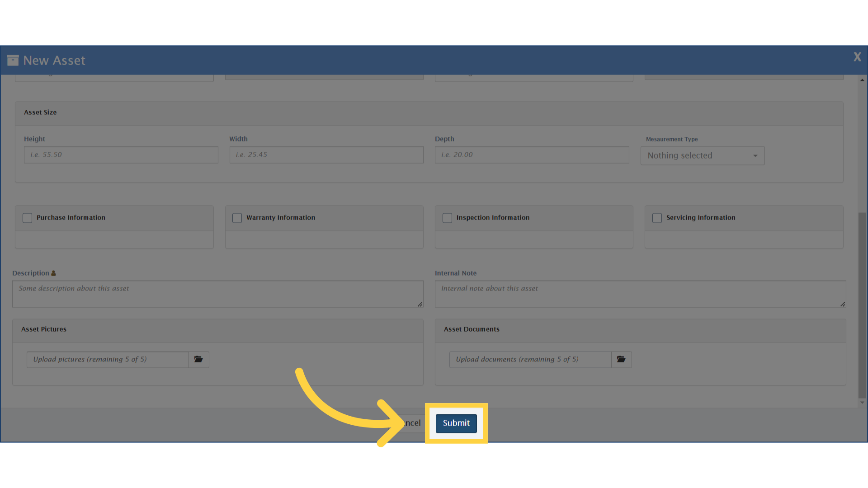Image resolution: width=868 pixels, height=488 pixels.
Task: Enable the Purchase Information checkbox
Action: click(27, 218)
